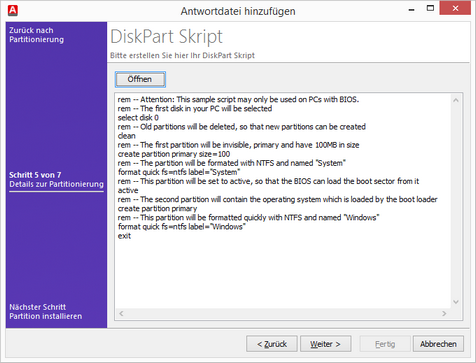Maximize the Antwortdatei hinzufügen window
Screen dimensions: 476x363
pos(430,8)
